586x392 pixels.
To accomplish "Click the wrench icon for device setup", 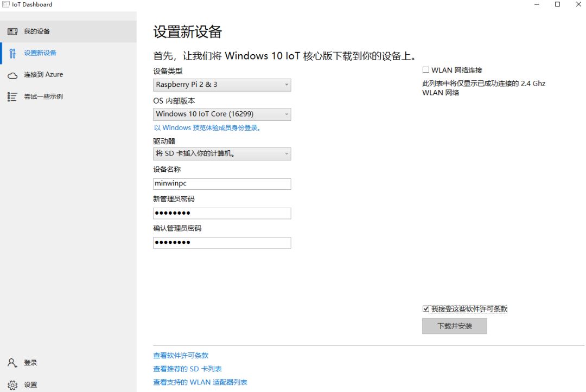I will click(x=12, y=53).
